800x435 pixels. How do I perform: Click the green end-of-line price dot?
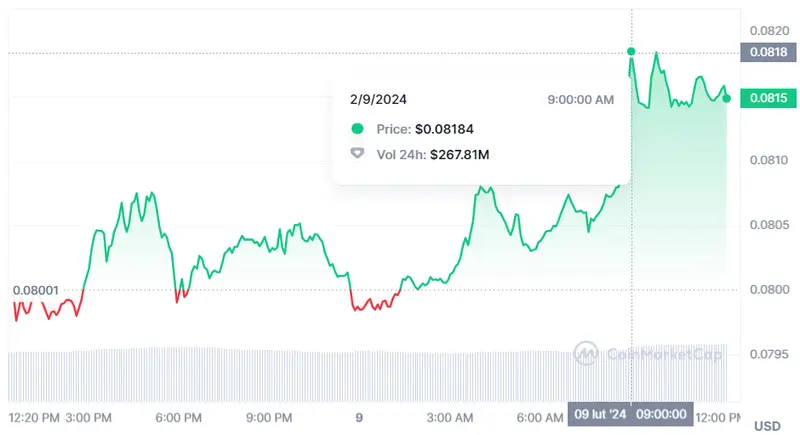pyautogui.click(x=727, y=98)
